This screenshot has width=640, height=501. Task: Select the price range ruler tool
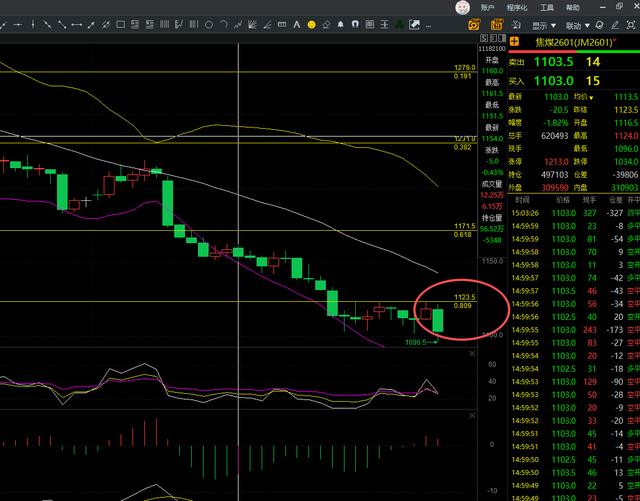point(282,25)
